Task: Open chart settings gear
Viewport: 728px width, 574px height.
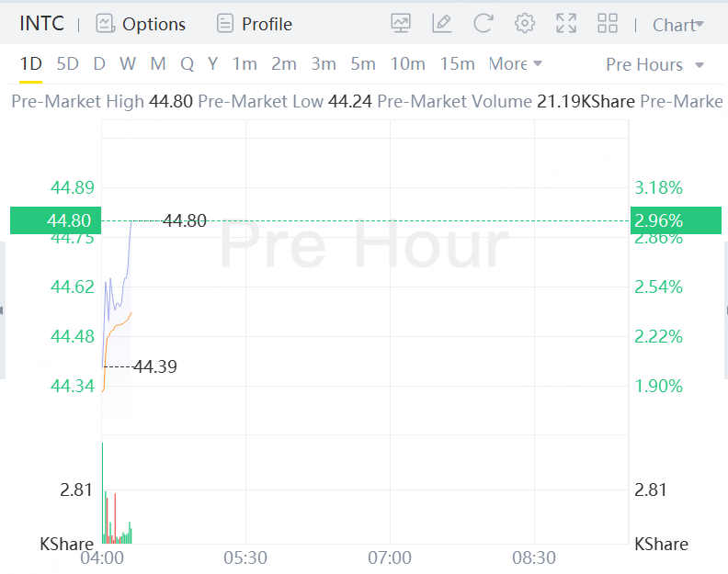Action: (x=525, y=24)
